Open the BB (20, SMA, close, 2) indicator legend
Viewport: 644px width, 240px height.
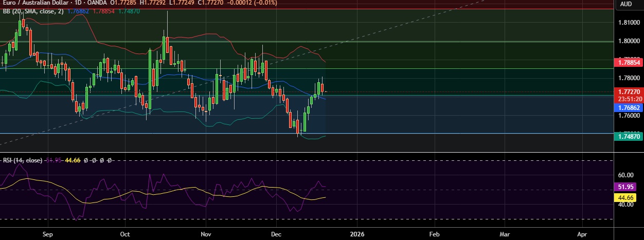click(33, 11)
